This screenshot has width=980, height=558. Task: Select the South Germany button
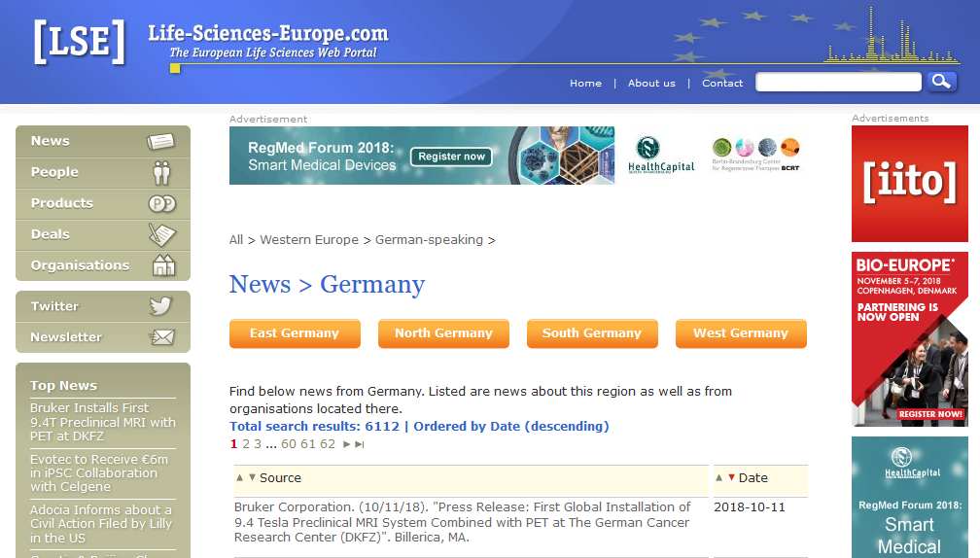[592, 333]
